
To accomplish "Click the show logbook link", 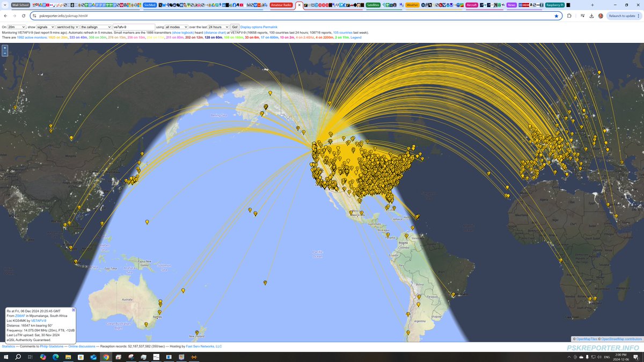I will point(184,32).
